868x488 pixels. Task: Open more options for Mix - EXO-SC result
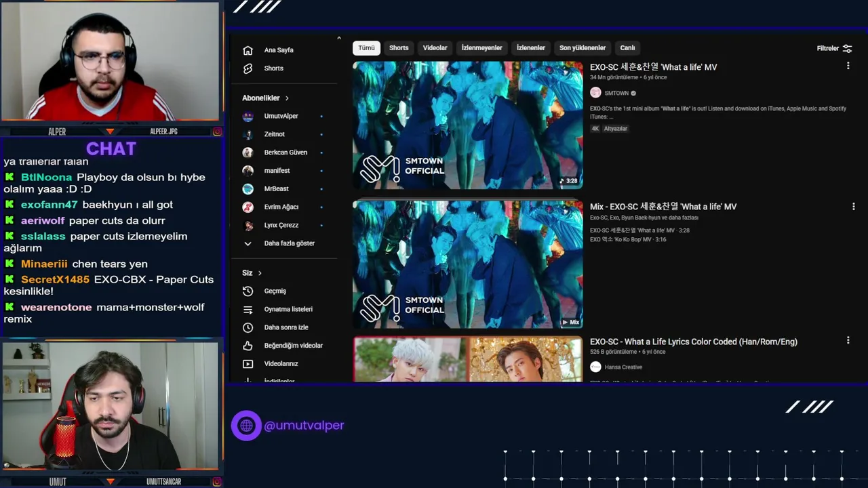(853, 206)
